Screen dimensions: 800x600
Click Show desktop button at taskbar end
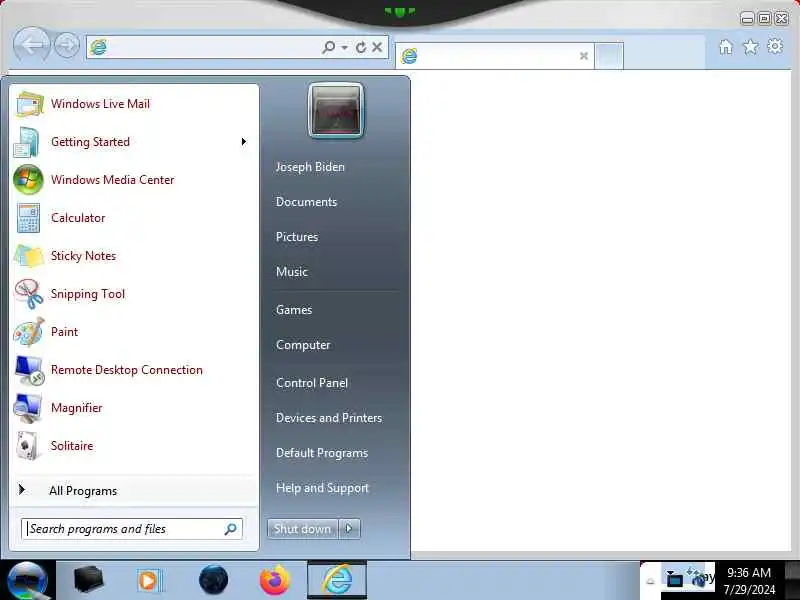792,580
